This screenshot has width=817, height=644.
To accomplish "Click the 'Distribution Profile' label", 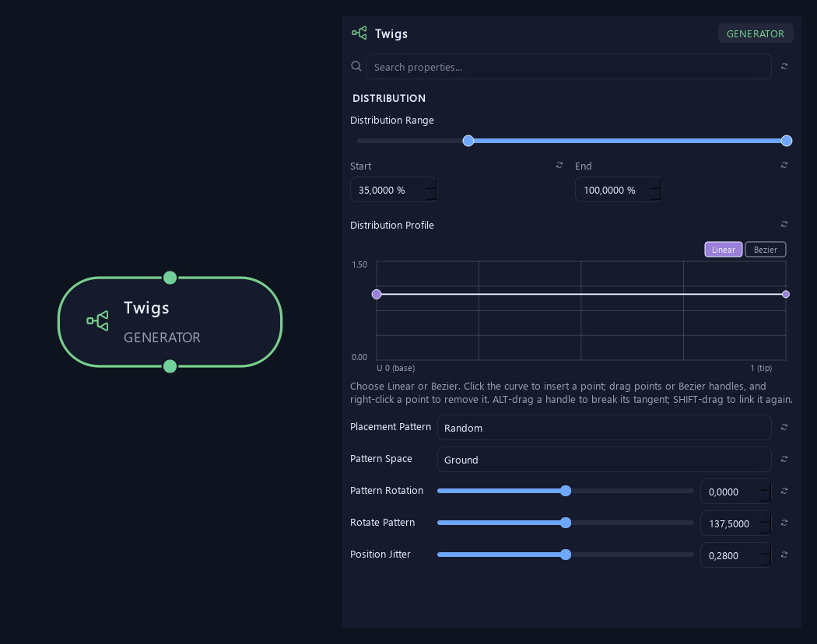I will [392, 225].
